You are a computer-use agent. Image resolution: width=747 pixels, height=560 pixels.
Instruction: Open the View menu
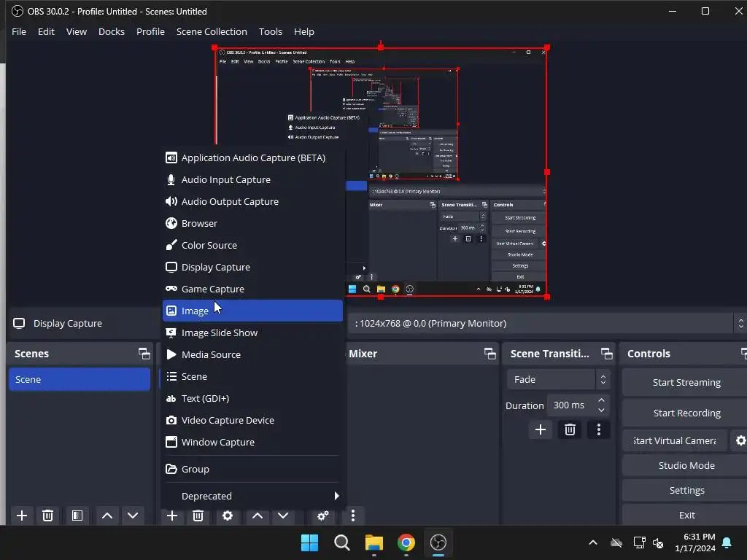coord(76,32)
